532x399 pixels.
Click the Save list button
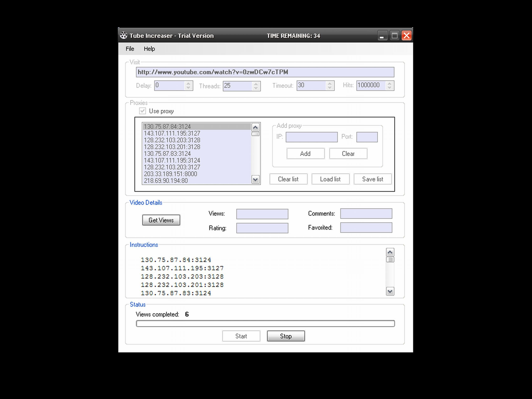373,179
